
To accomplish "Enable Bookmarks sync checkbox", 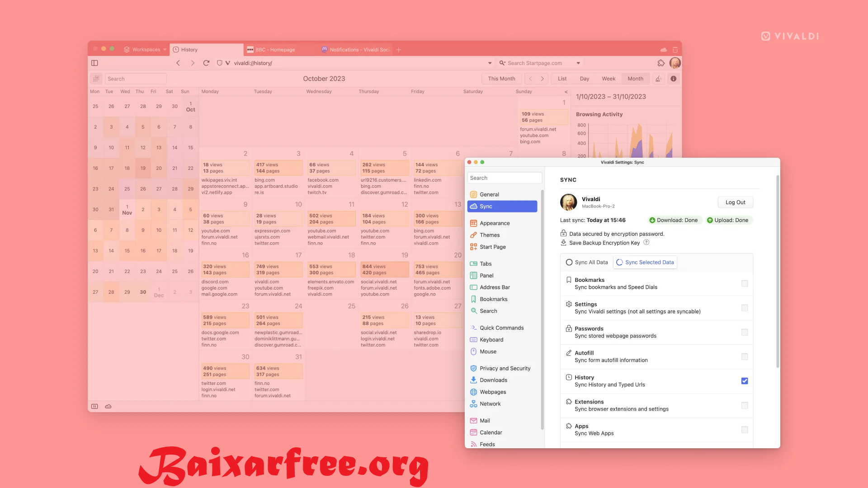I will [744, 283].
